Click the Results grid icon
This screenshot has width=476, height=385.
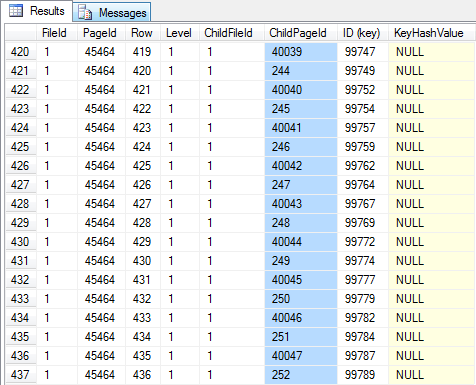point(16,11)
